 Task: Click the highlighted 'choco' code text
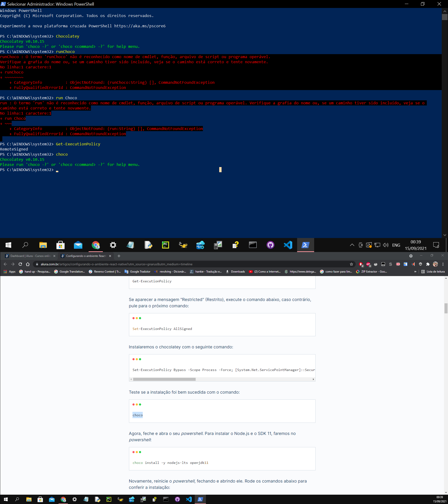coord(138,415)
